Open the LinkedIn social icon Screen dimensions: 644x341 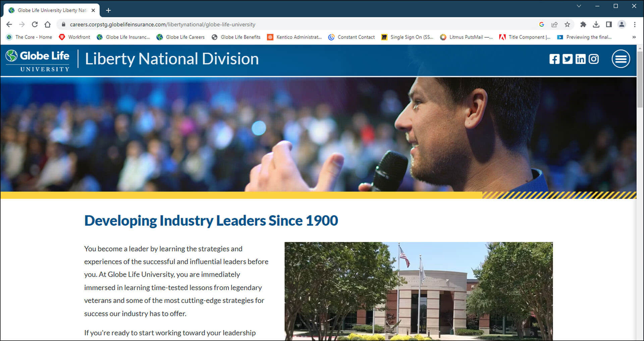click(x=580, y=59)
